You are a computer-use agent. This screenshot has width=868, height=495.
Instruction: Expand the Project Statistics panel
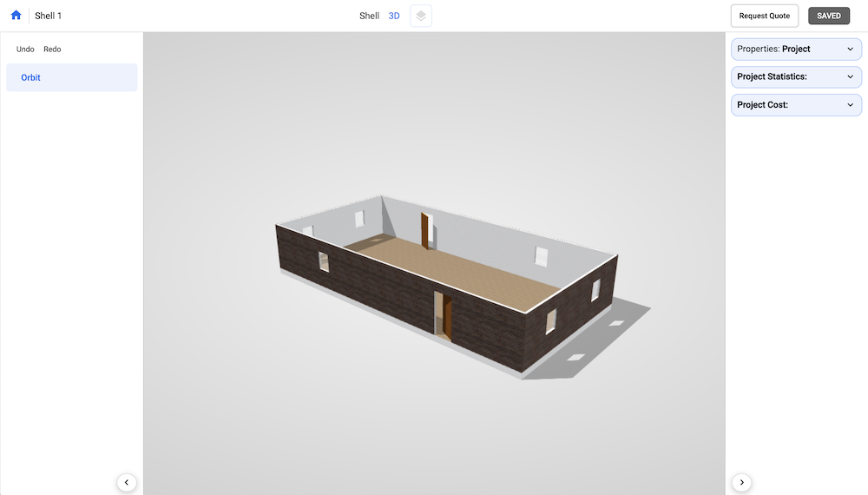(796, 76)
